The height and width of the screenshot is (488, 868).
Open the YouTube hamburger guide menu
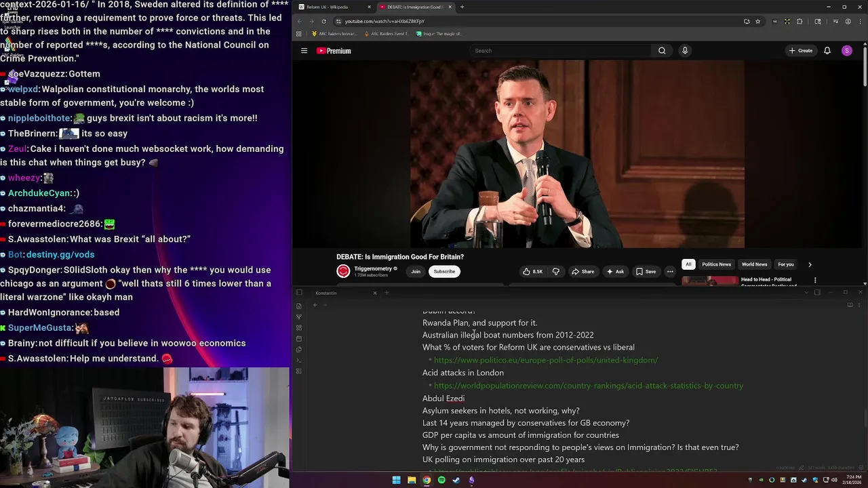pos(304,51)
